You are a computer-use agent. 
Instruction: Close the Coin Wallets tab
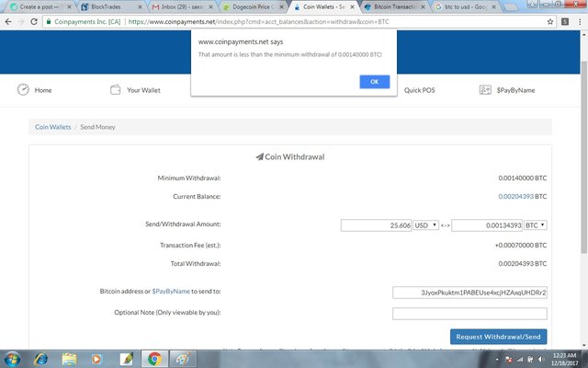tap(352, 6)
